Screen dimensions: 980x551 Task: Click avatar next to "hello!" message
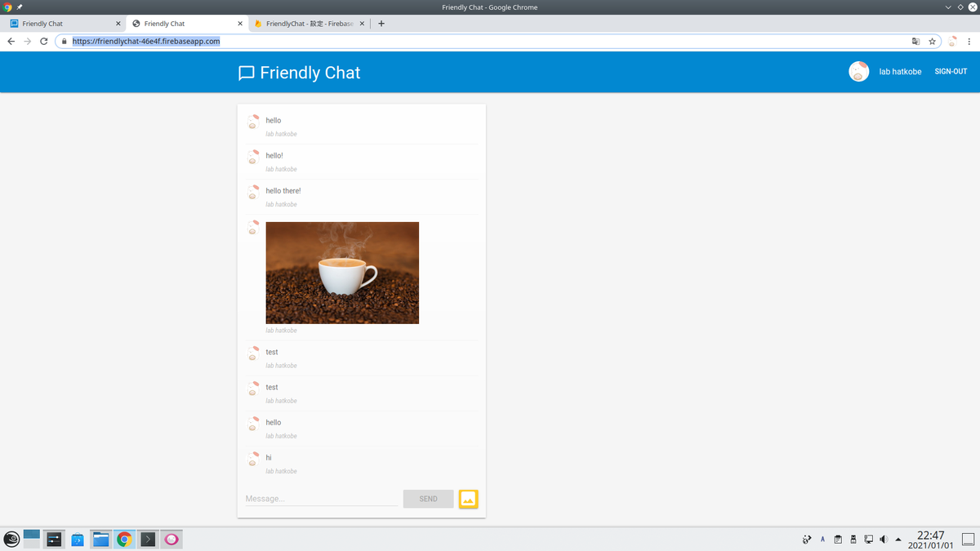pos(253,157)
